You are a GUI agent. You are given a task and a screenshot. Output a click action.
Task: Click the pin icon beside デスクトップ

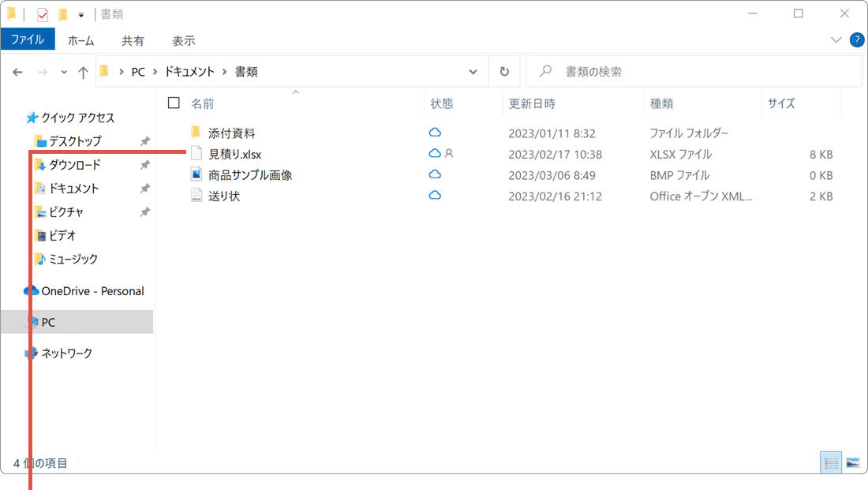click(x=145, y=141)
